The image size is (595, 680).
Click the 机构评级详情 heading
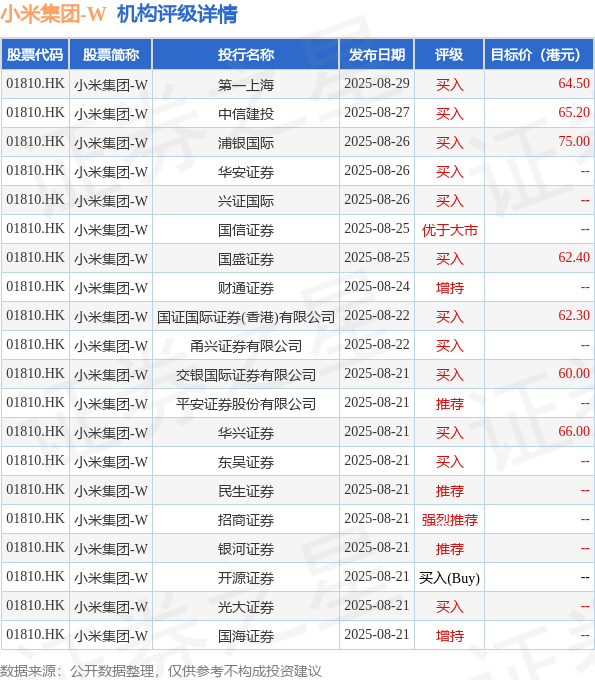click(x=177, y=14)
